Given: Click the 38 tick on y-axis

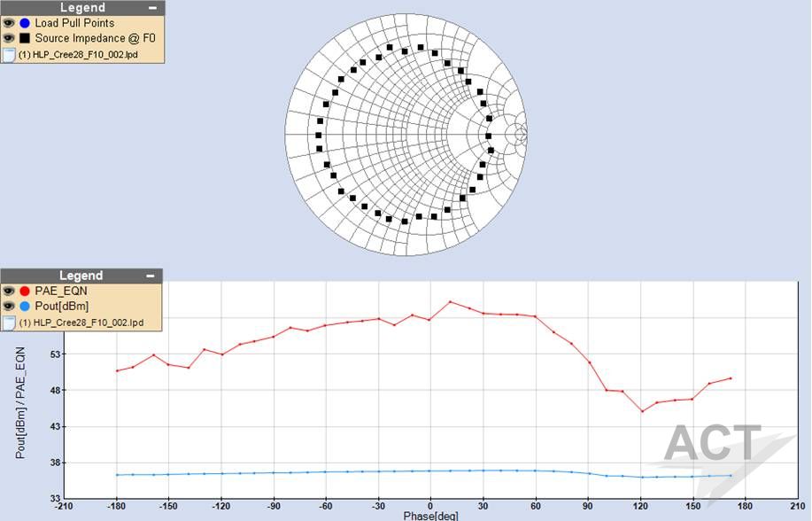Looking at the screenshot, I should pyautogui.click(x=55, y=463).
